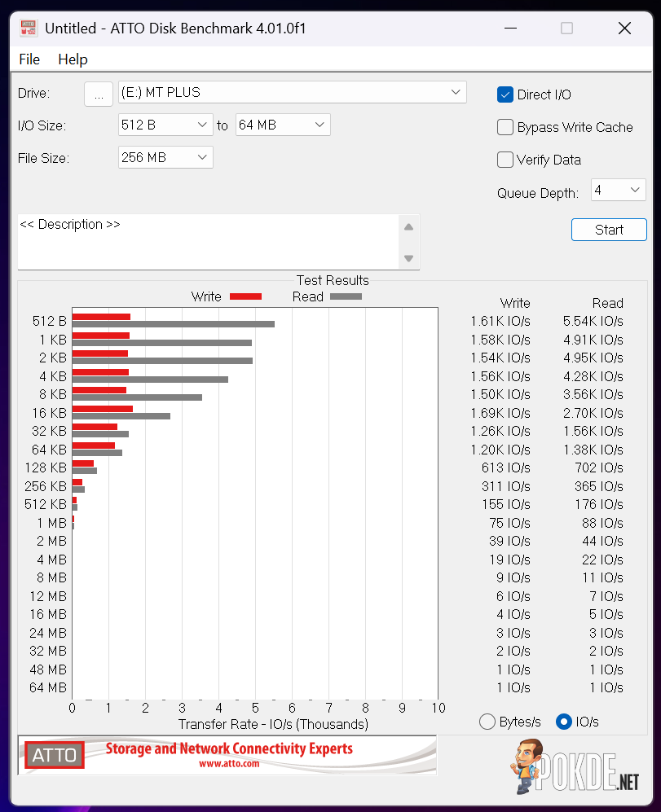
Task: Click the '64 MB' chart row label
Action: point(48,687)
